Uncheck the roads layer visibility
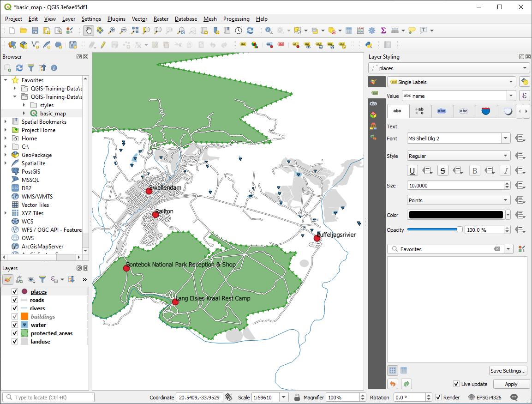532x404 pixels. [x=15, y=300]
